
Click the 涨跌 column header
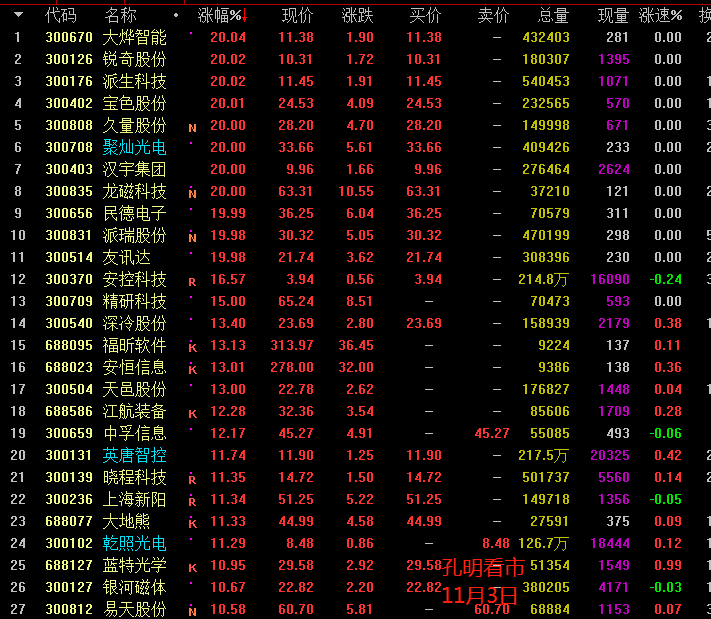click(x=357, y=15)
